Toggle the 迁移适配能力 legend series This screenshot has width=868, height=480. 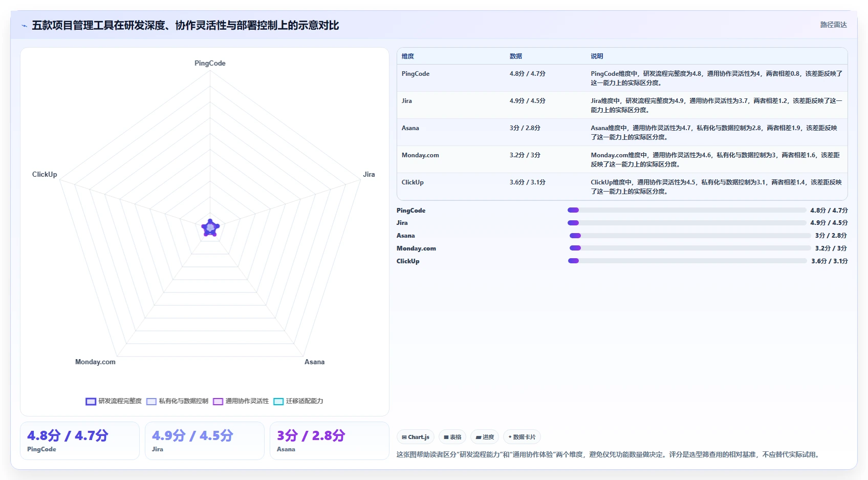(x=298, y=401)
